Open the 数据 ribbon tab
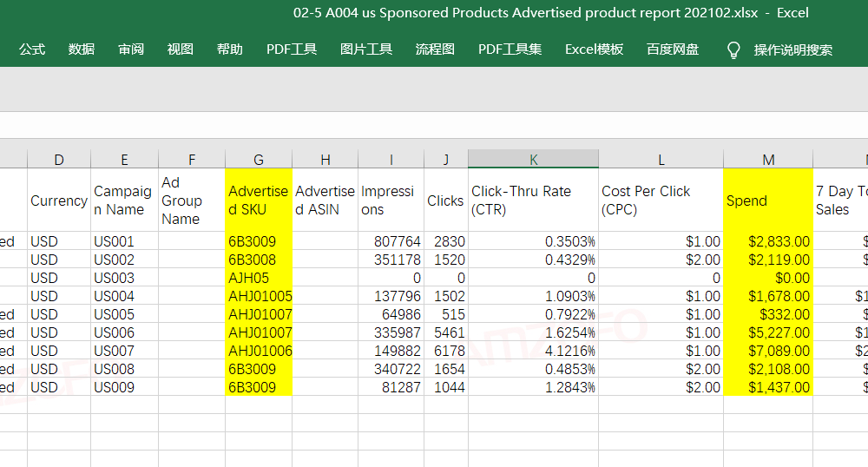 coord(82,49)
